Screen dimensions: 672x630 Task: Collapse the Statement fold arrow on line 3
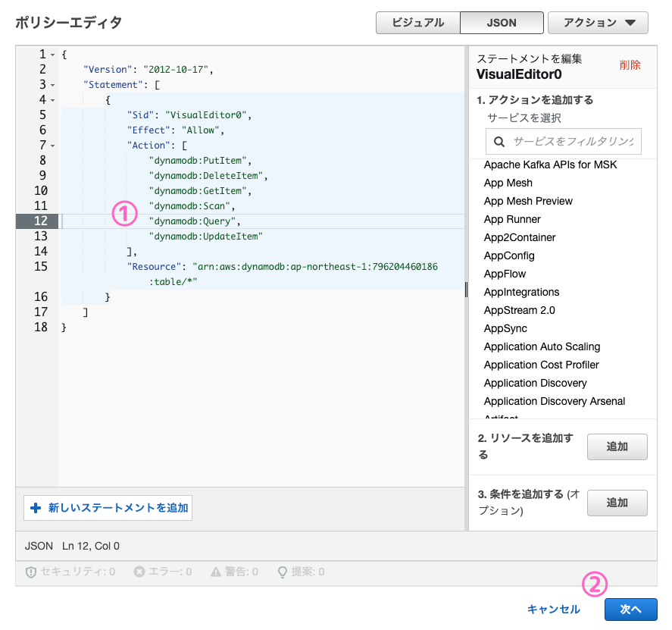coord(53,86)
